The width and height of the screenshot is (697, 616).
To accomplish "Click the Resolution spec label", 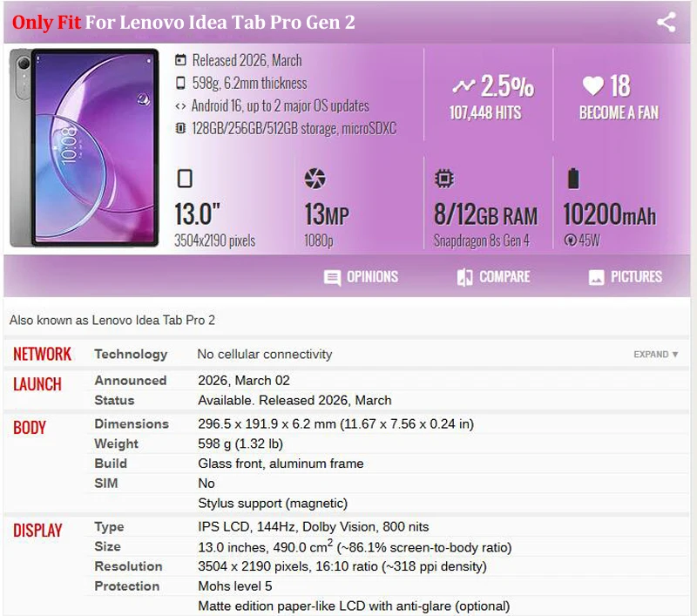I will [x=128, y=566].
